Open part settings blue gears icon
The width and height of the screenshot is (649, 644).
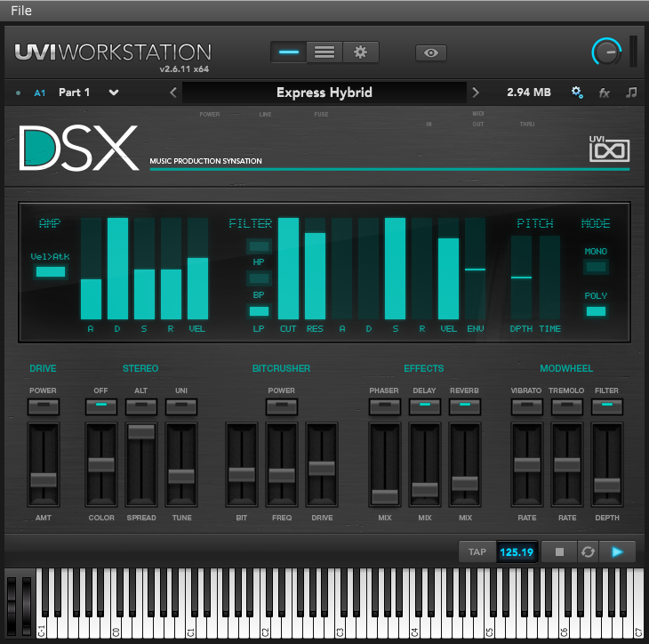[x=577, y=93]
